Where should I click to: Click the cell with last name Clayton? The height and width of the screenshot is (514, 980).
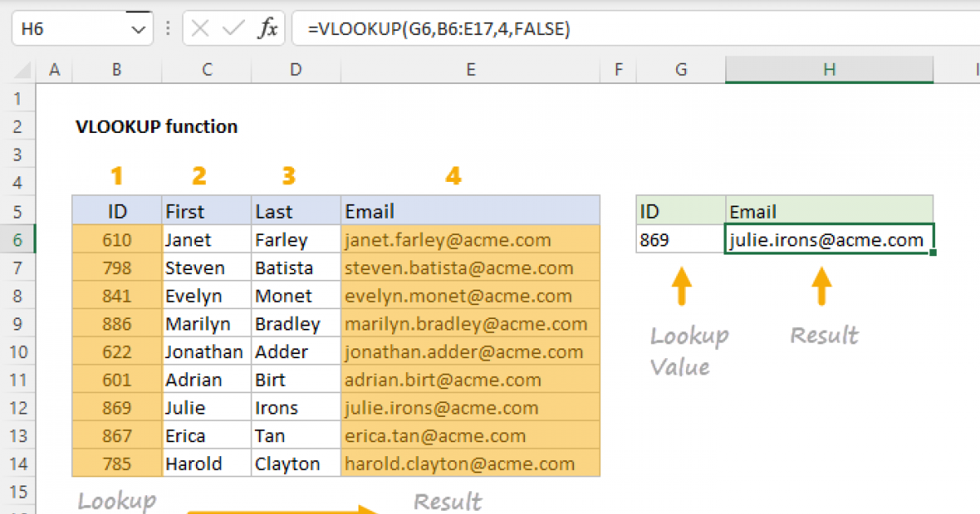coord(295,463)
